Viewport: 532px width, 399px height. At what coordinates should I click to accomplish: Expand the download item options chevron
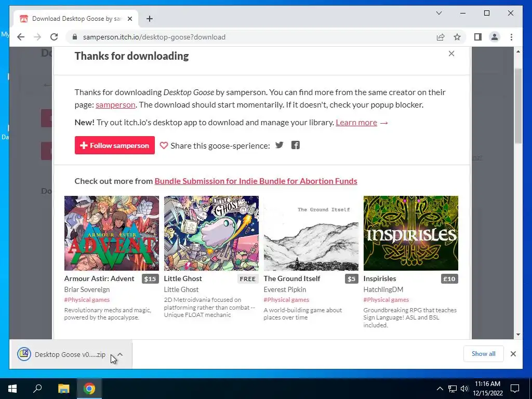pyautogui.click(x=120, y=354)
